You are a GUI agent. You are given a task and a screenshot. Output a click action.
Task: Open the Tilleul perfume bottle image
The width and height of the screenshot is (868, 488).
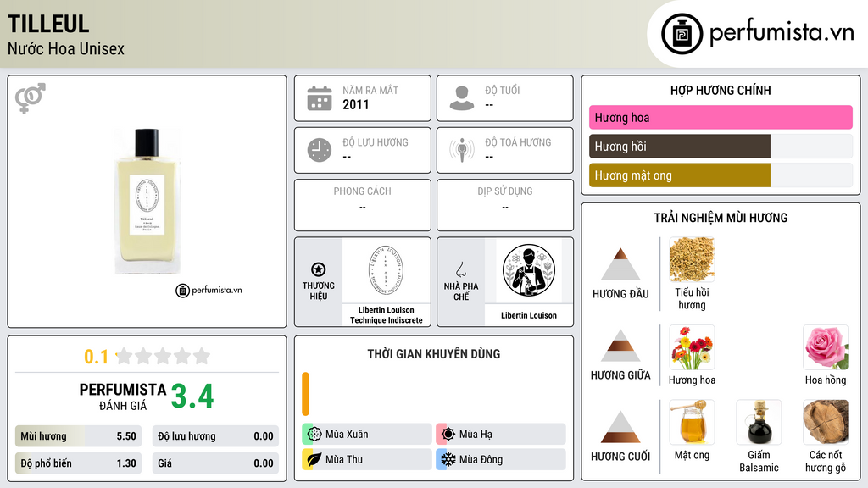[147, 202]
